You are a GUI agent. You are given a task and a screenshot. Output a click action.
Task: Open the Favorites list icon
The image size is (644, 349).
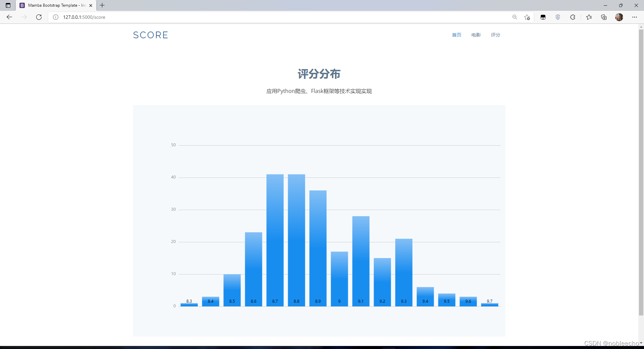(589, 17)
